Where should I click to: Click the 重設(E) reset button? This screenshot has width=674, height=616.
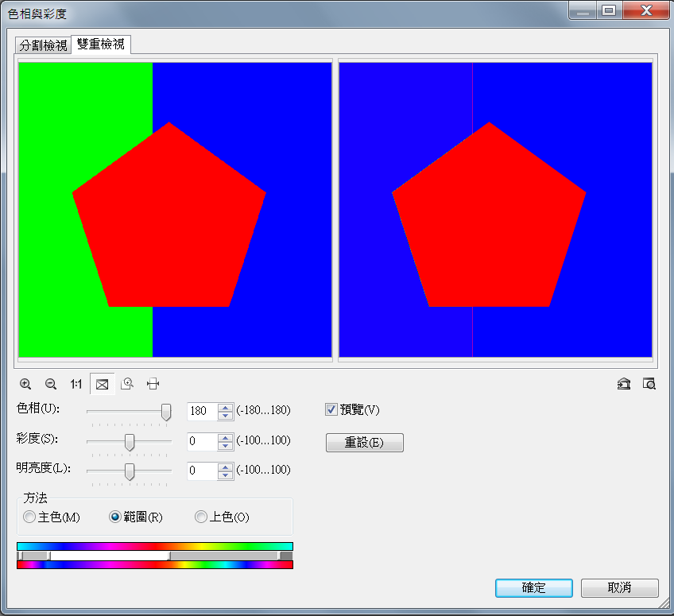pos(365,443)
